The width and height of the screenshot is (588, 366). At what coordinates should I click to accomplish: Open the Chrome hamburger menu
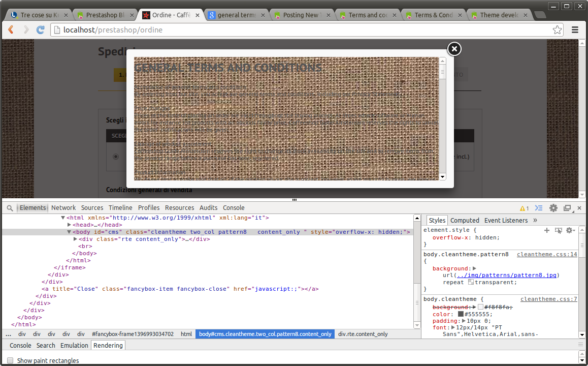tap(575, 29)
